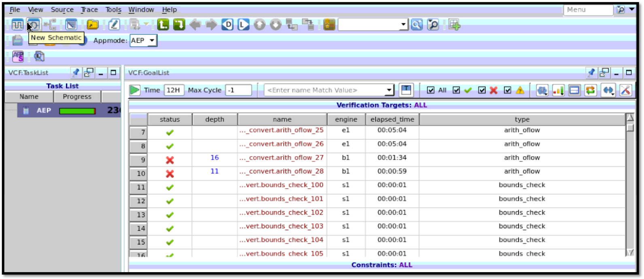Toggle the green checkmark (proven) filter checkbox
The width and height of the screenshot is (644, 279).
tap(457, 90)
